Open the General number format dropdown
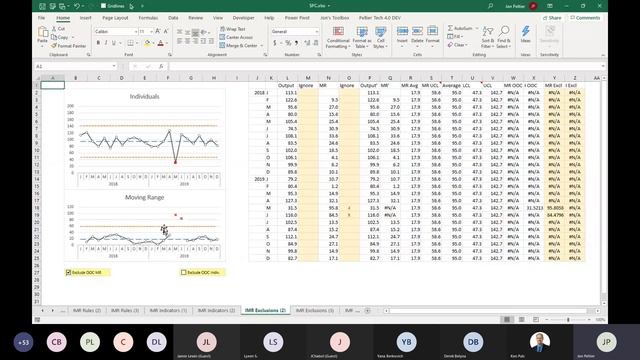The height and width of the screenshot is (360, 640). tap(316, 31)
